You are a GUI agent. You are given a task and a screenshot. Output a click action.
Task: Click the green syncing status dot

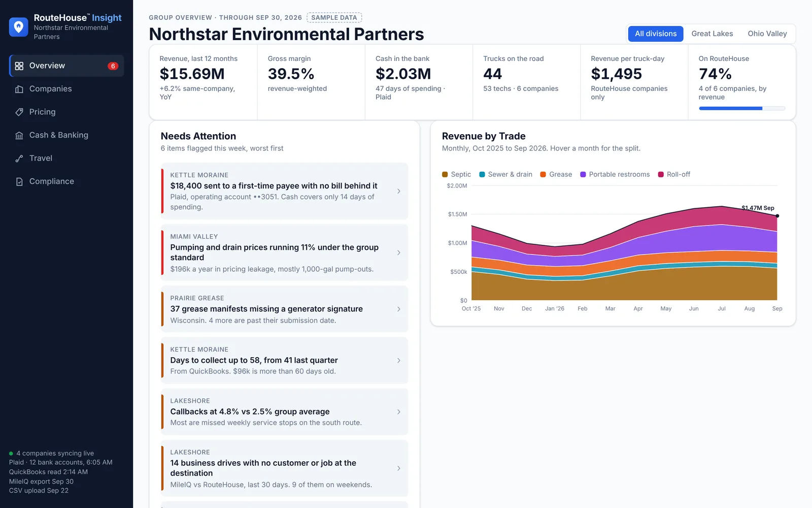tap(11, 454)
